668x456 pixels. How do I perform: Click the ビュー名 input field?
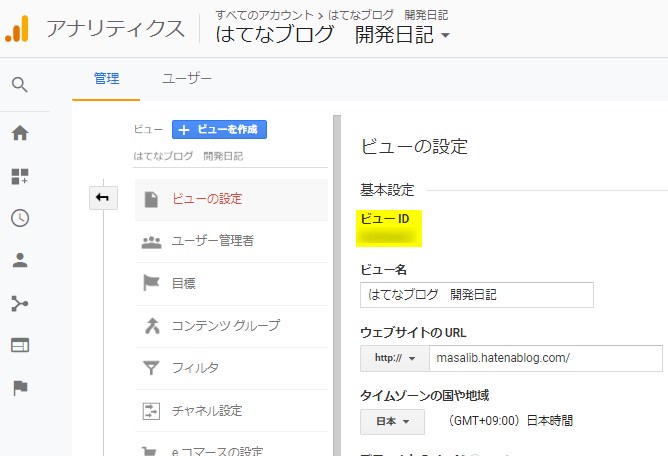[477, 294]
